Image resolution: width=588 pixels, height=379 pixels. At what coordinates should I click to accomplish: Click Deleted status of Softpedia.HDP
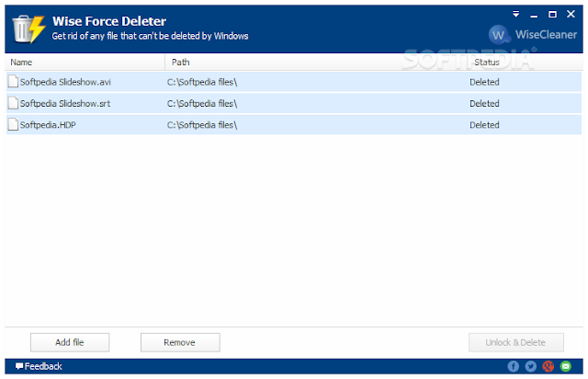[484, 125]
